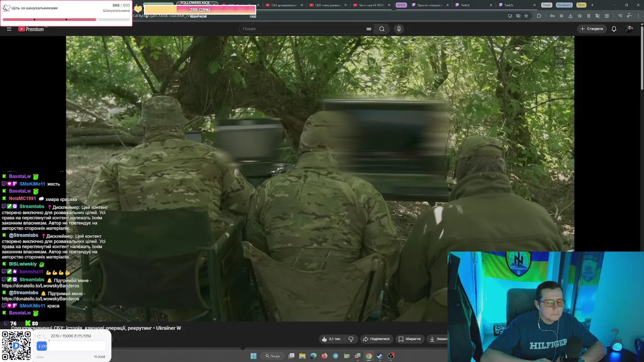Open the browser three-dot menu
Image resolution: width=644 pixels, height=362 pixels.
click(638, 16)
